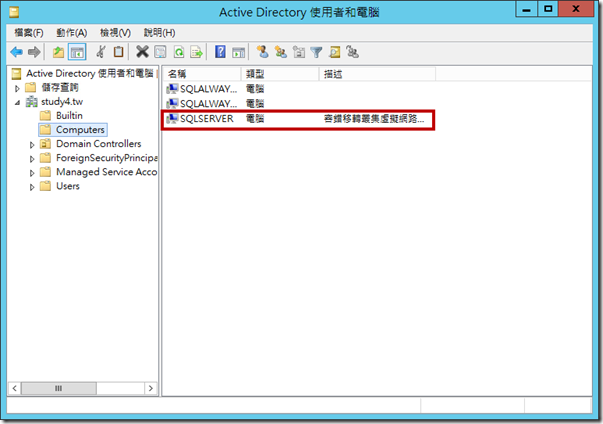
Task: Go up one level with folder icon
Action: [58, 52]
